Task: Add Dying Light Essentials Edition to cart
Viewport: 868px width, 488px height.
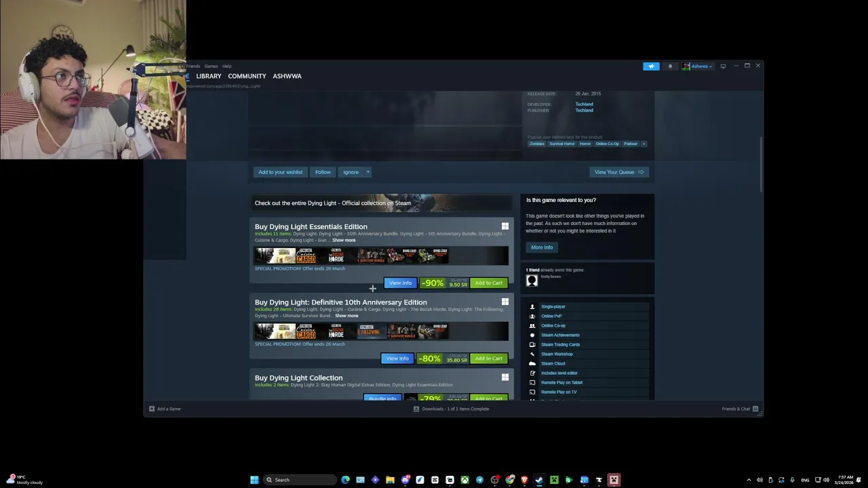Action: 488,283
